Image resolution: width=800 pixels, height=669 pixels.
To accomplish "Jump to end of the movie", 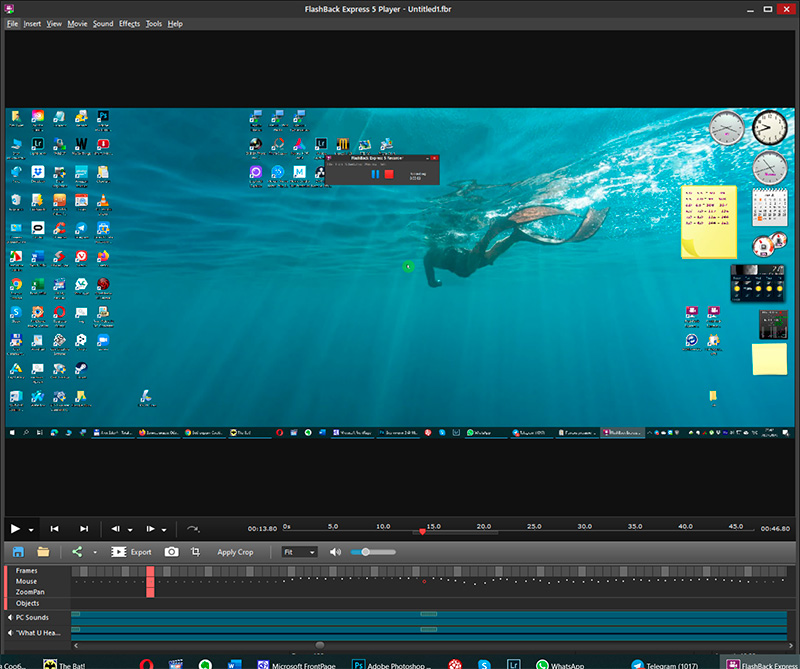I will (x=85, y=528).
